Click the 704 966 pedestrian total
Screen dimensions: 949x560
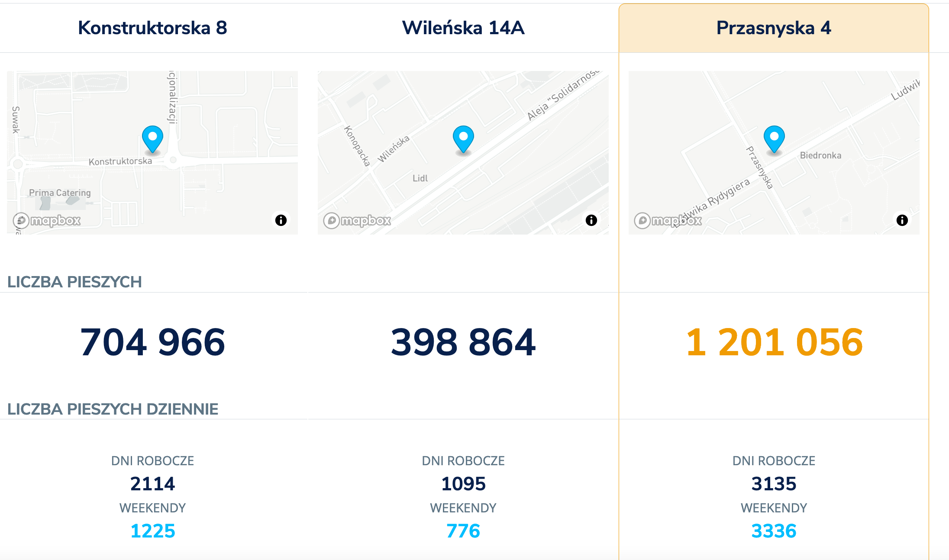pos(152,342)
